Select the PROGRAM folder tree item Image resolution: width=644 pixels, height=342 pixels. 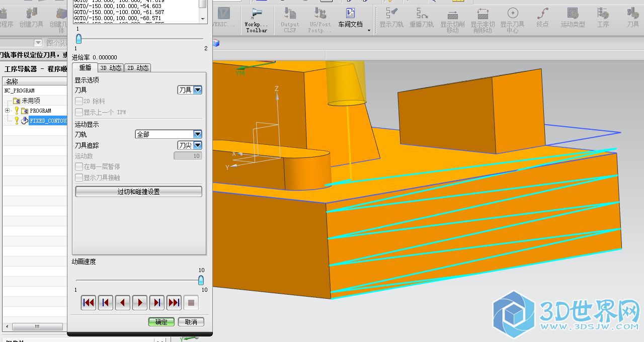coord(40,111)
